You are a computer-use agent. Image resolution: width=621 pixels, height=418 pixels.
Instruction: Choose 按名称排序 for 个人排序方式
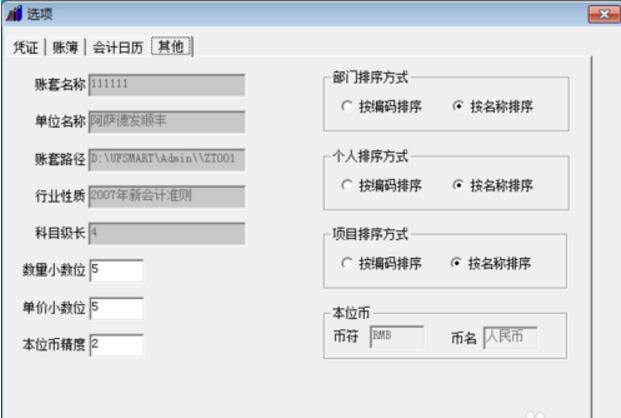point(458,185)
